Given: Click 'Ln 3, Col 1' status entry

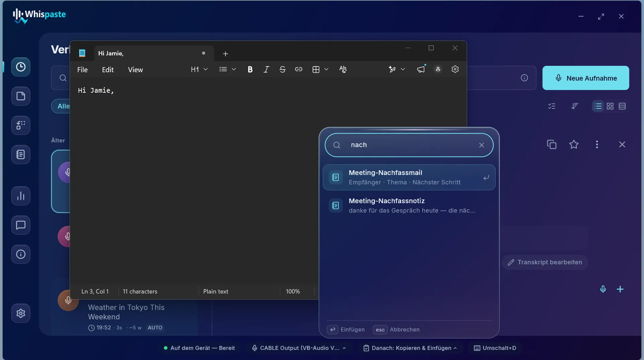Looking at the screenshot, I should pyautogui.click(x=95, y=291).
